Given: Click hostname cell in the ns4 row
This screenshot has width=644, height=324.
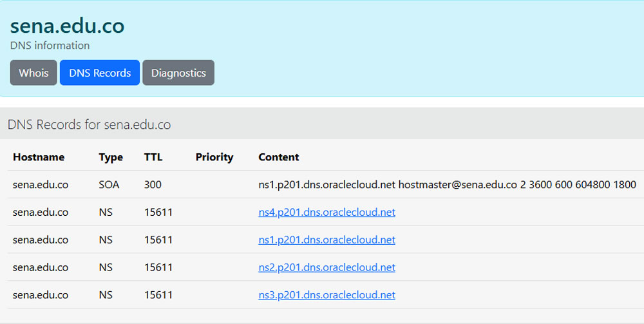Looking at the screenshot, I should (x=41, y=213).
